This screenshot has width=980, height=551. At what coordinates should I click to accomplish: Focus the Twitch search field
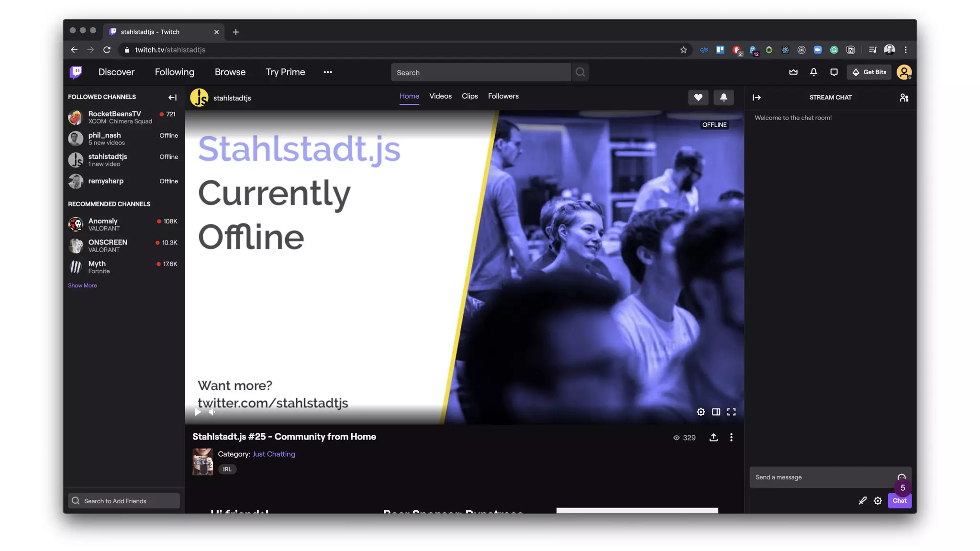(481, 72)
